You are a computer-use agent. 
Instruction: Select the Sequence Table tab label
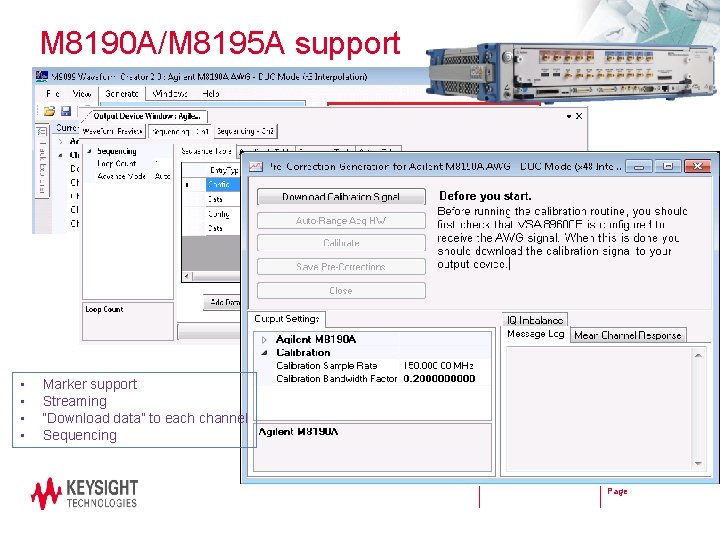point(206,151)
